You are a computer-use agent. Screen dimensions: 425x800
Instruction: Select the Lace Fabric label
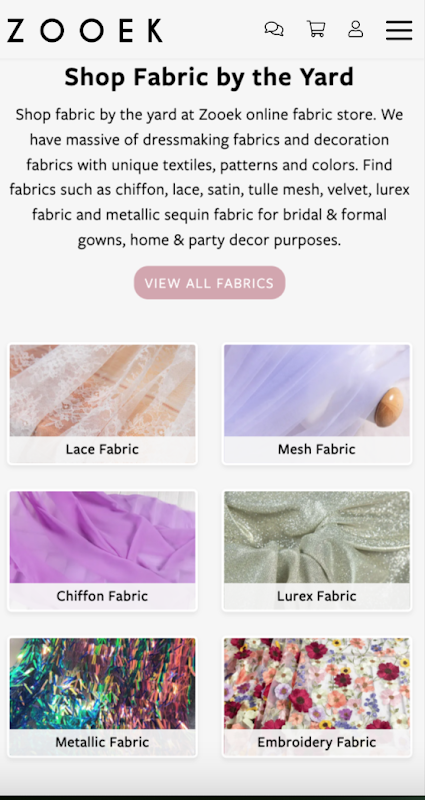102,449
